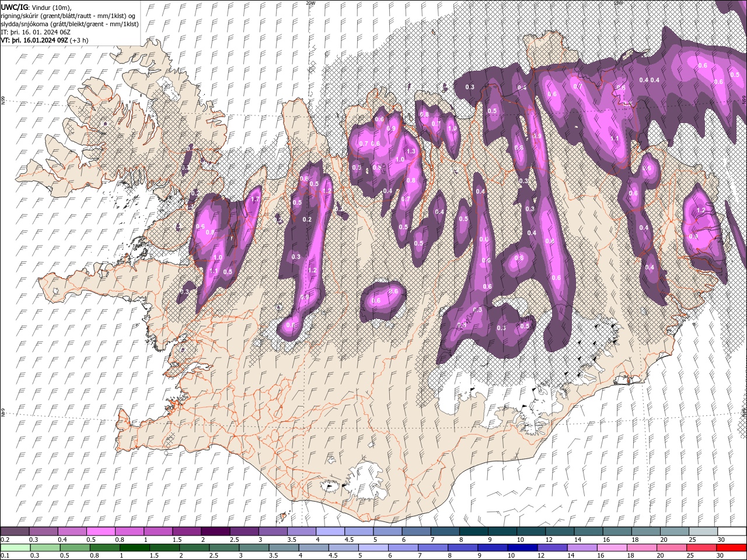Select the top-row legend swatch between 0.8 and 1
Viewport: 747px width, 560px height.
[x=129, y=531]
